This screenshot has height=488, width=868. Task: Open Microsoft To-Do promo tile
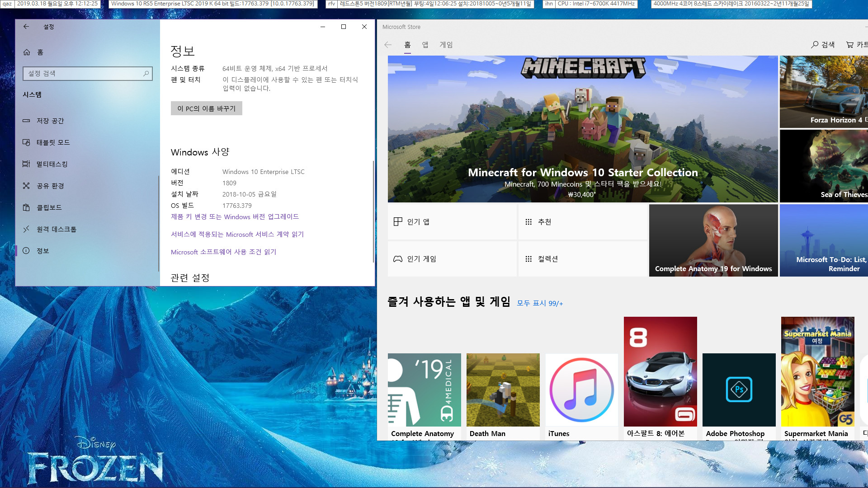824,240
